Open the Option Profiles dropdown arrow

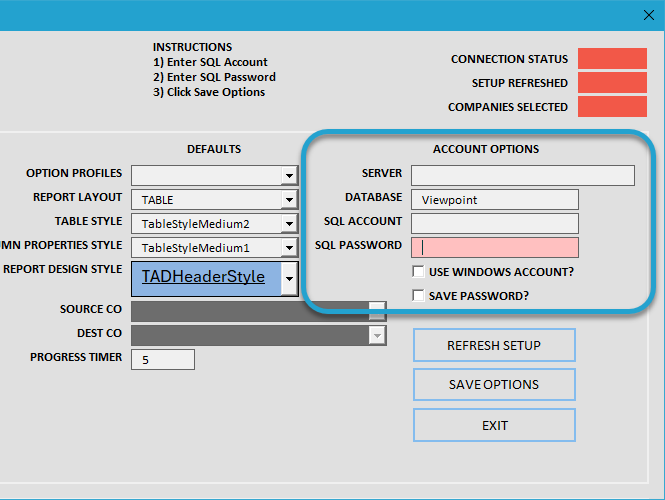pyautogui.click(x=289, y=176)
